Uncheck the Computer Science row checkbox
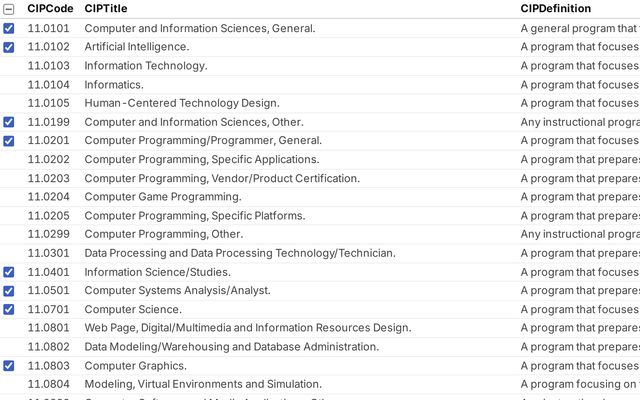640x400 pixels. point(9,310)
